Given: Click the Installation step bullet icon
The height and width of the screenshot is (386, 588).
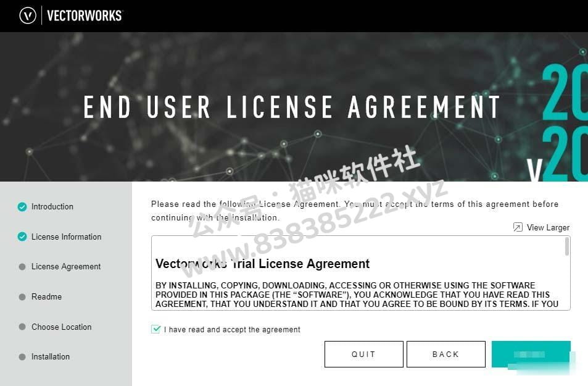Looking at the screenshot, I should pyautogui.click(x=22, y=357).
